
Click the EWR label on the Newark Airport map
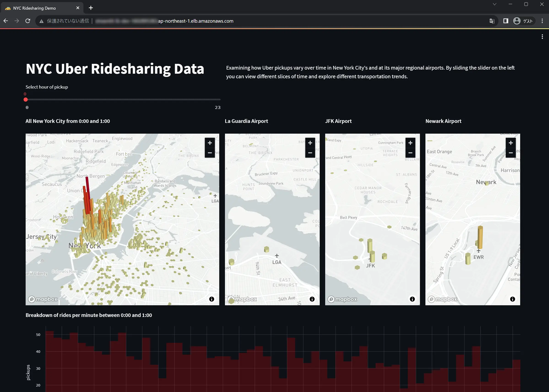click(x=479, y=257)
